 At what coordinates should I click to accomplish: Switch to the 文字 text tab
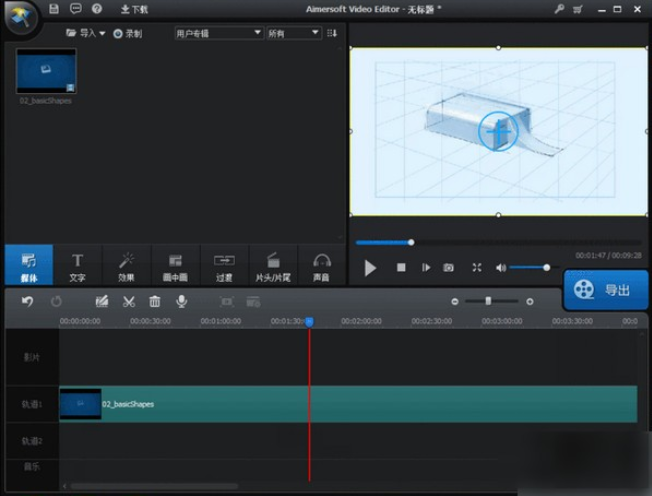coord(77,266)
